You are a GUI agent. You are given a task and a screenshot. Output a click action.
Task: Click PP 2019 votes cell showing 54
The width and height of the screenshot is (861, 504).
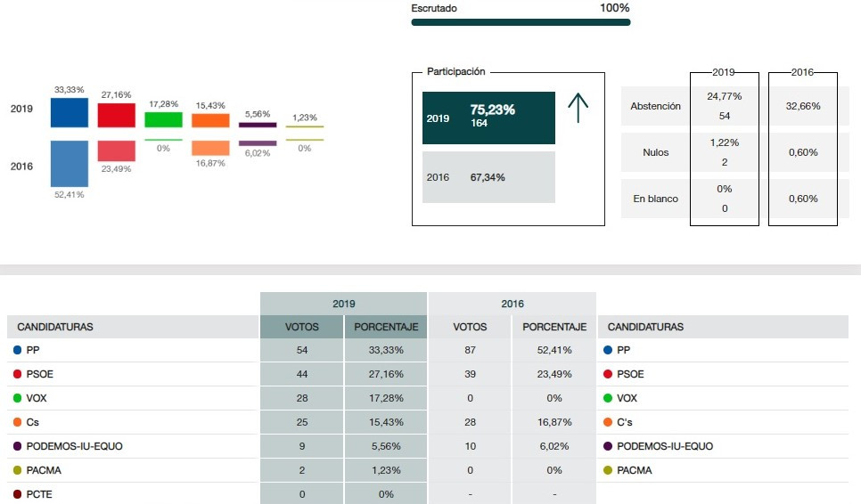(x=301, y=350)
